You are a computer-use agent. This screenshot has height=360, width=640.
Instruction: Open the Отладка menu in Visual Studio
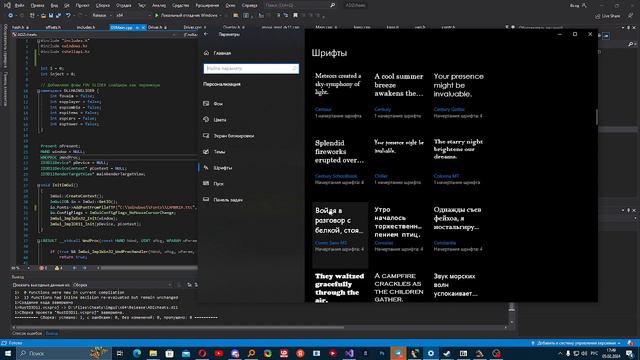(124, 5)
